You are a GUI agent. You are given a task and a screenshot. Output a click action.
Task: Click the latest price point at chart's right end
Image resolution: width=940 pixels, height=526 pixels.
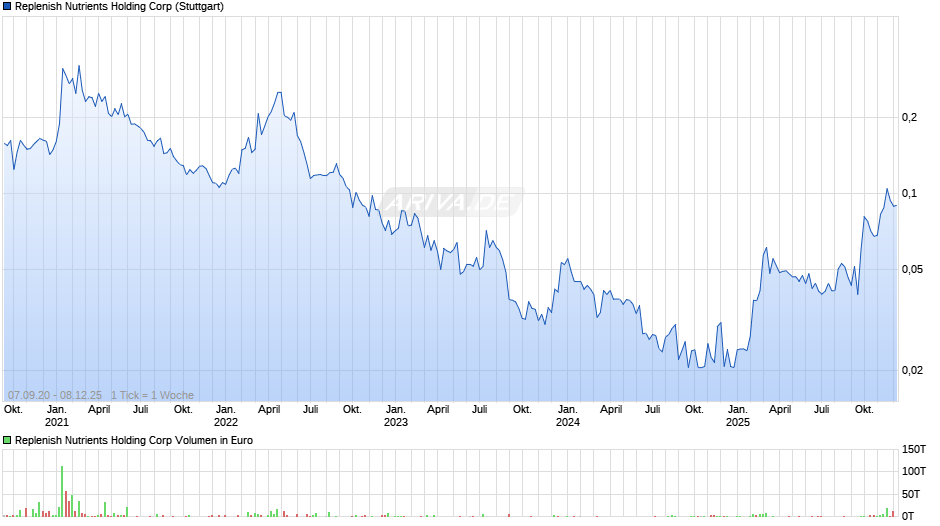click(895, 206)
